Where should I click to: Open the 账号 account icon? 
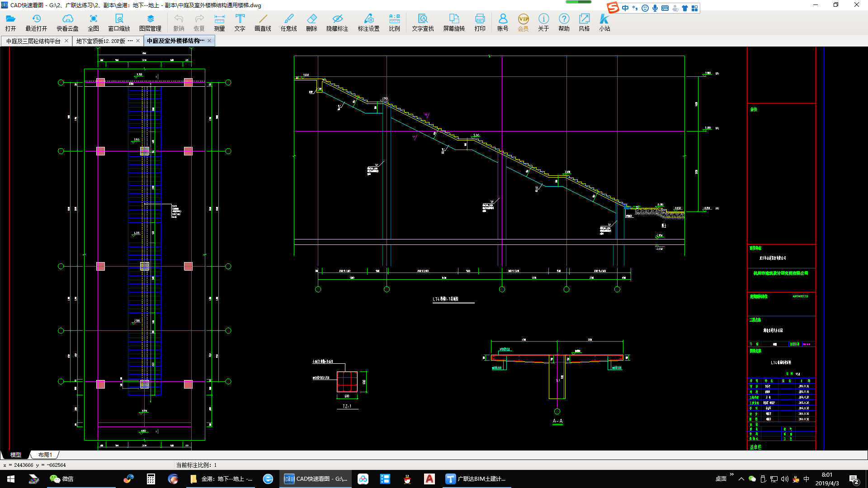(x=503, y=22)
